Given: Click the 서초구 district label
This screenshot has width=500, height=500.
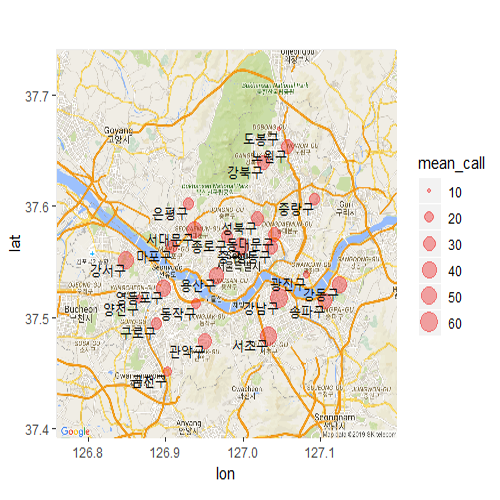Looking at the screenshot, I should pyautogui.click(x=250, y=346).
